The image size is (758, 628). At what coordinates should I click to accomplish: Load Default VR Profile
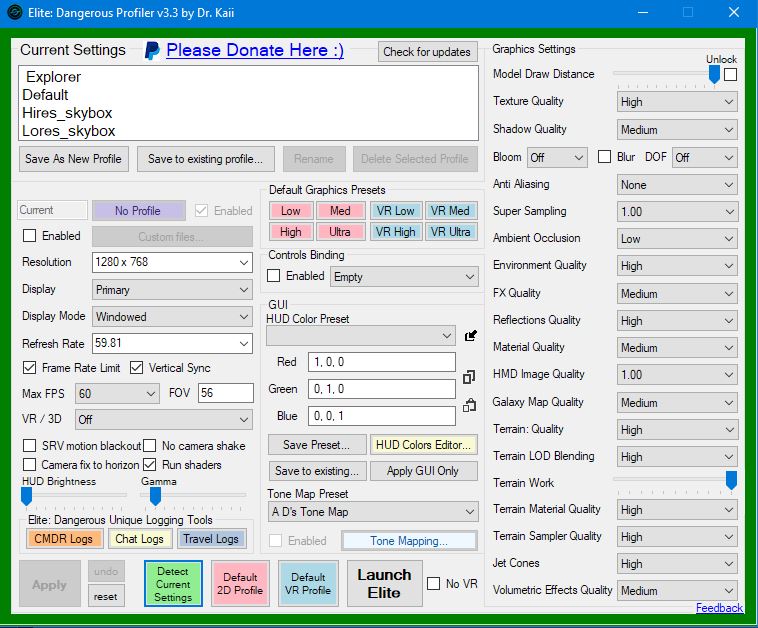point(308,584)
